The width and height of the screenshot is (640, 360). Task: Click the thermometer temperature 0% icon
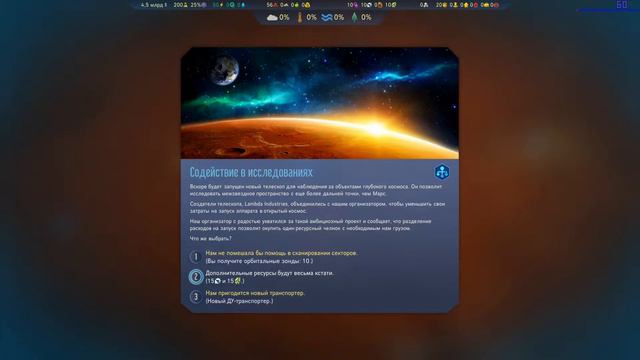(300, 18)
